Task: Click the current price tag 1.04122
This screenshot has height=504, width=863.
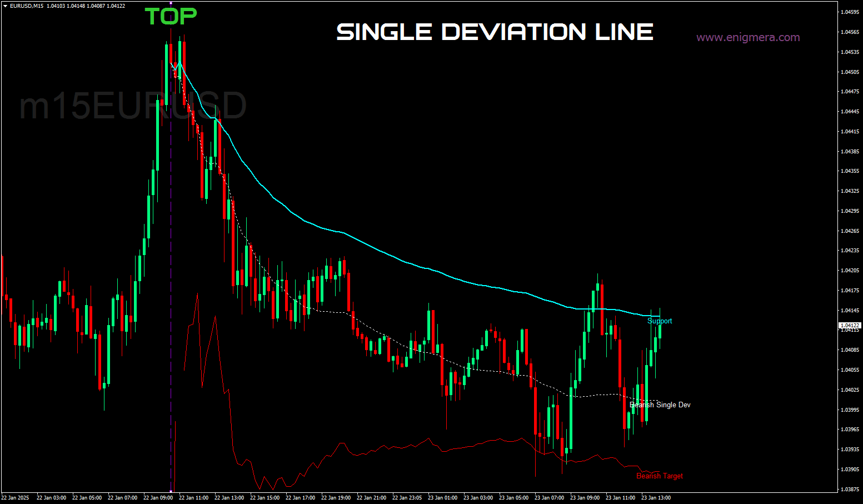Action: (849, 325)
